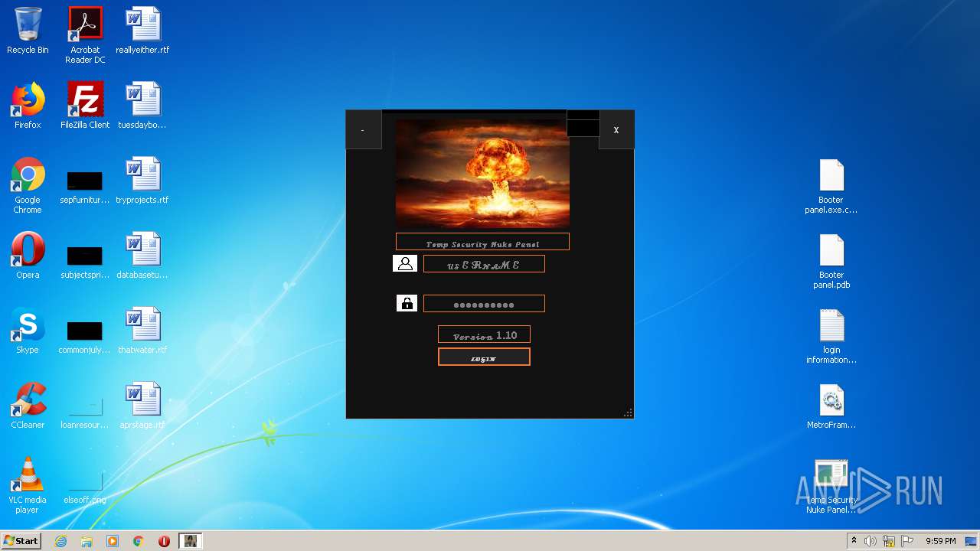This screenshot has width=980, height=551.
Task: Click the user profile icon beside username
Action: pyautogui.click(x=405, y=263)
